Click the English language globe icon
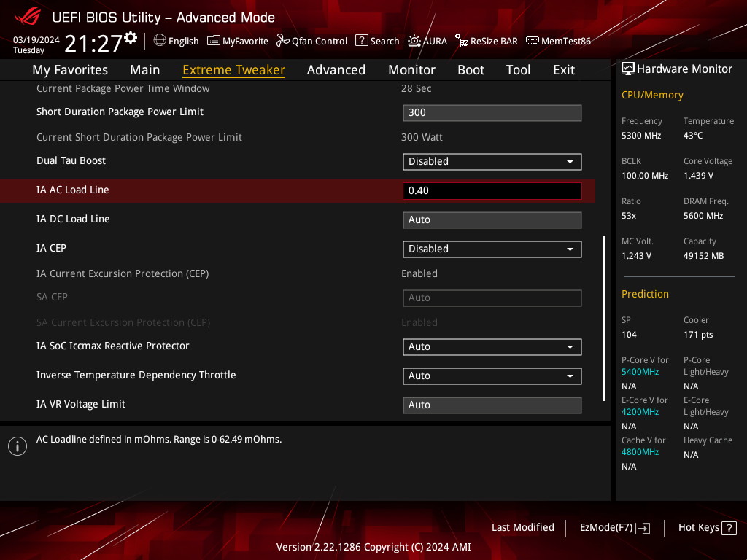Screen dimensions: 747x560 (x=160, y=41)
